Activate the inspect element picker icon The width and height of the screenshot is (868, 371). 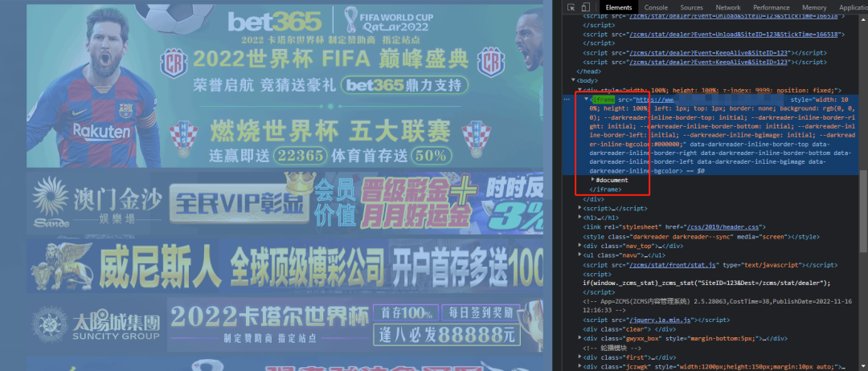pyautogui.click(x=571, y=7)
